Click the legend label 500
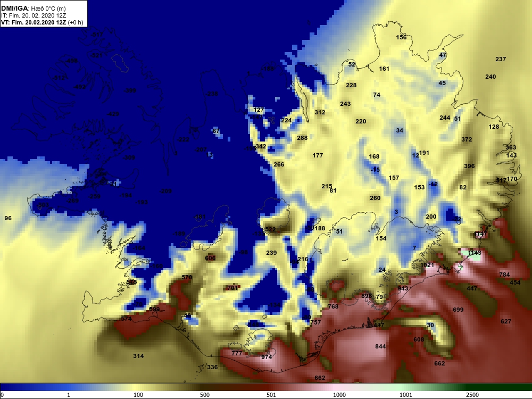This screenshot has width=532, height=399. pyautogui.click(x=205, y=395)
